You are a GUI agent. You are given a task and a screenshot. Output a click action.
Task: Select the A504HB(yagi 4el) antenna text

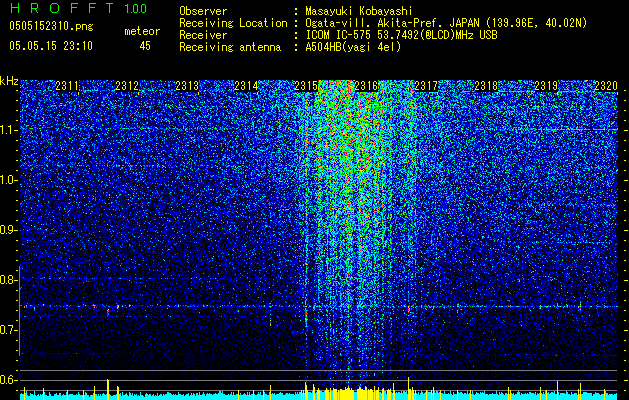point(353,47)
